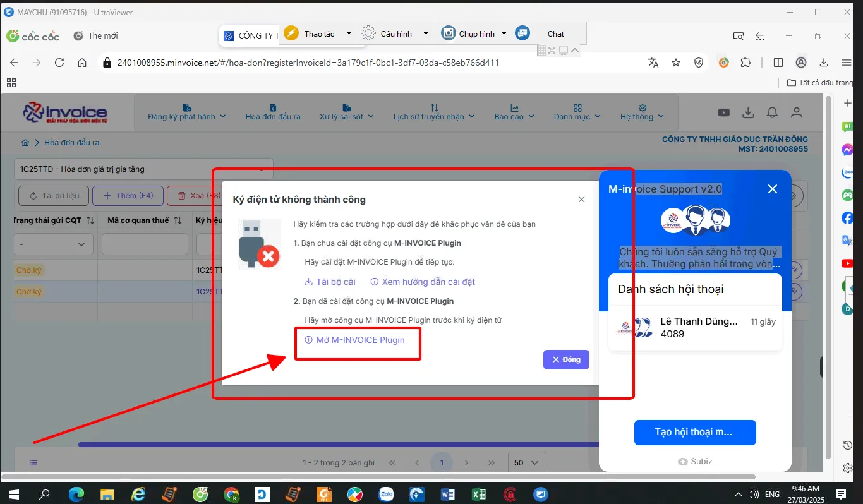Open the Hoá đơn đầu ra menu
The width and height of the screenshot is (863, 504).
pos(273,112)
